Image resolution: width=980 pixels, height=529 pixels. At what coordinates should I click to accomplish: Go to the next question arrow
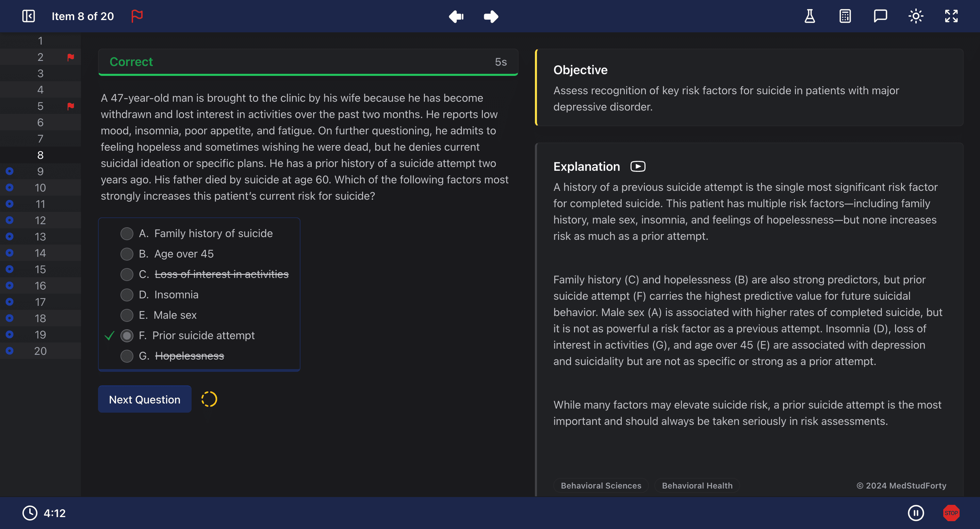point(491,16)
